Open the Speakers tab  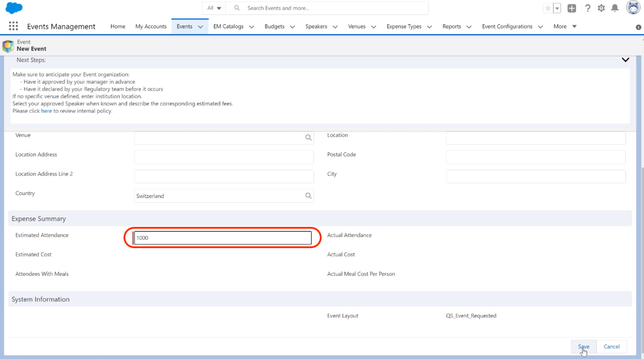[x=316, y=26]
